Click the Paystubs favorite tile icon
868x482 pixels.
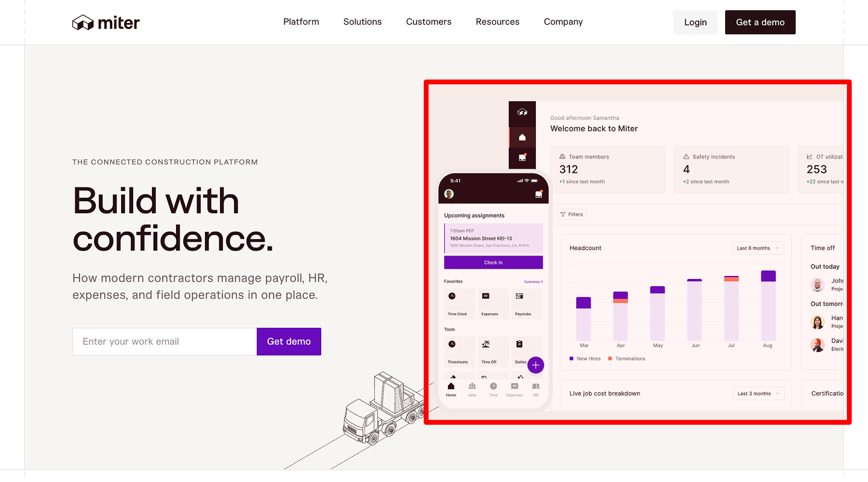(519, 296)
